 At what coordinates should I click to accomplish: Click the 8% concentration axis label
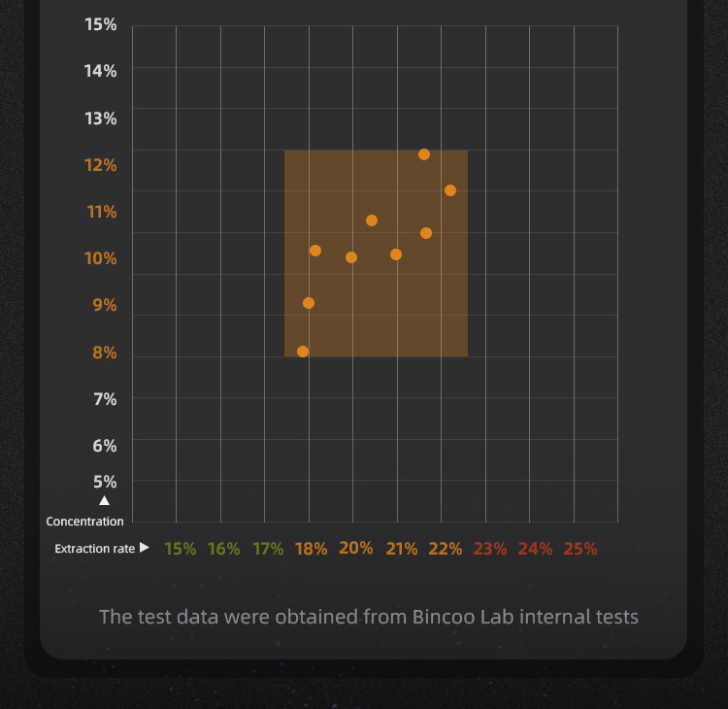click(x=105, y=353)
